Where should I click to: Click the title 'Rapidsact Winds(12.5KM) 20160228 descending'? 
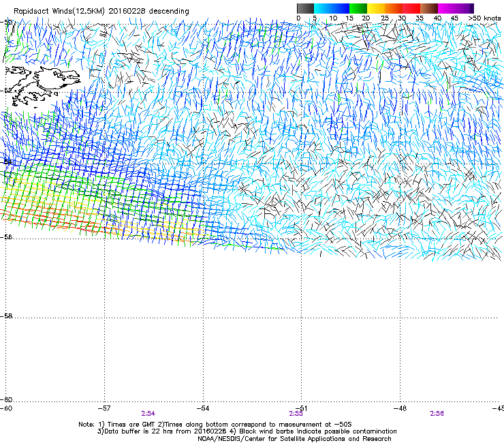[101, 12]
